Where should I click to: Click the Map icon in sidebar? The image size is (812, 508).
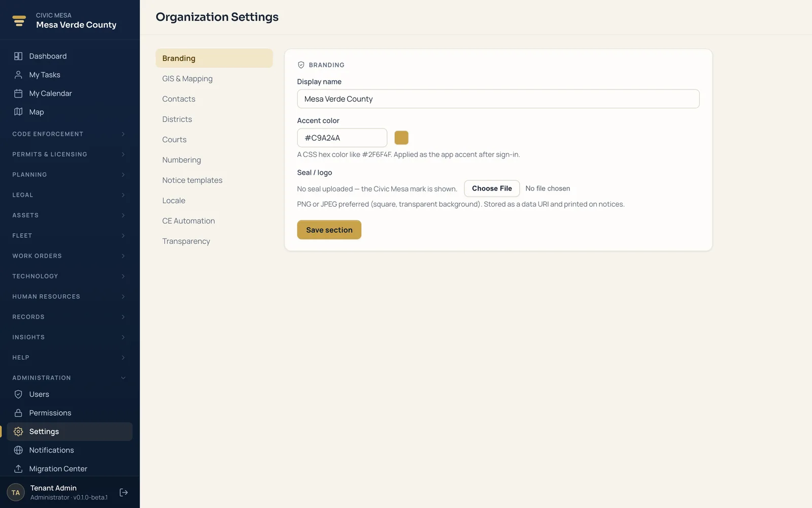18,112
